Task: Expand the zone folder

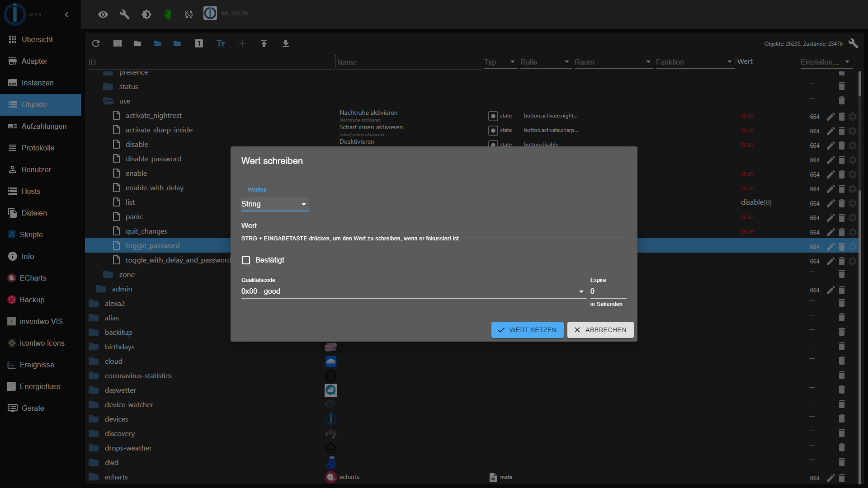Action: tap(108, 275)
